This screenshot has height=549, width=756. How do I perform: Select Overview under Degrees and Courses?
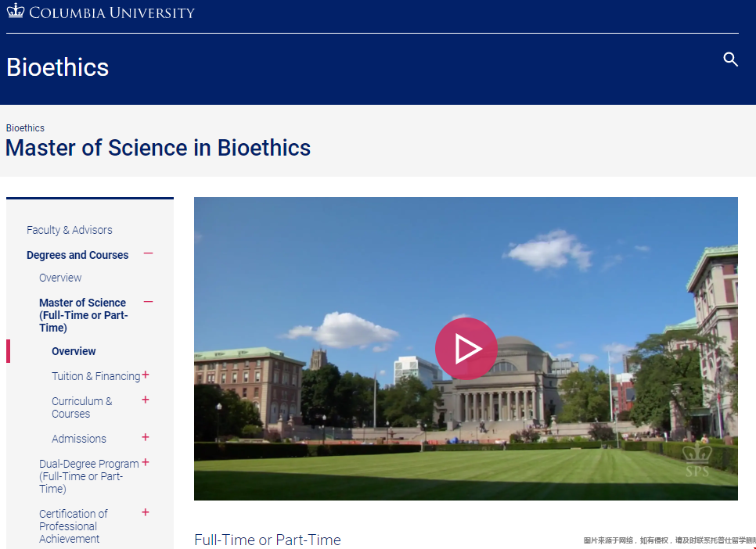tap(60, 278)
